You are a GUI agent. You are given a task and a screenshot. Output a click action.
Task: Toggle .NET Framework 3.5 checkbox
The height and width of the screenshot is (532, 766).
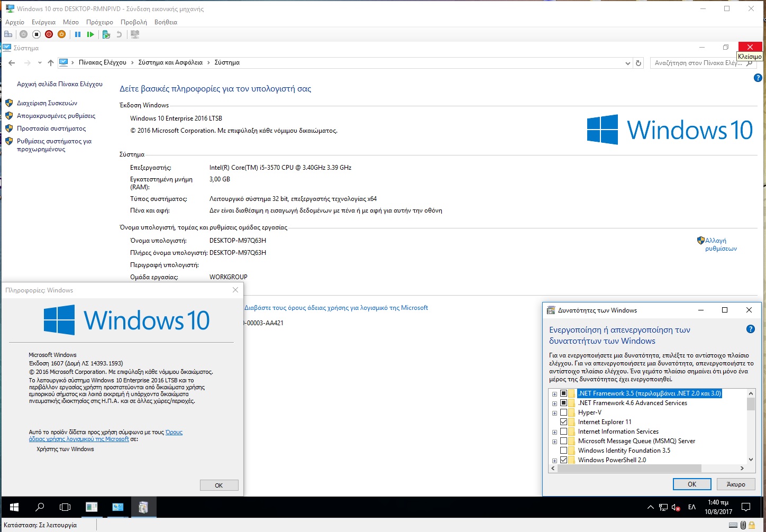tap(563, 393)
